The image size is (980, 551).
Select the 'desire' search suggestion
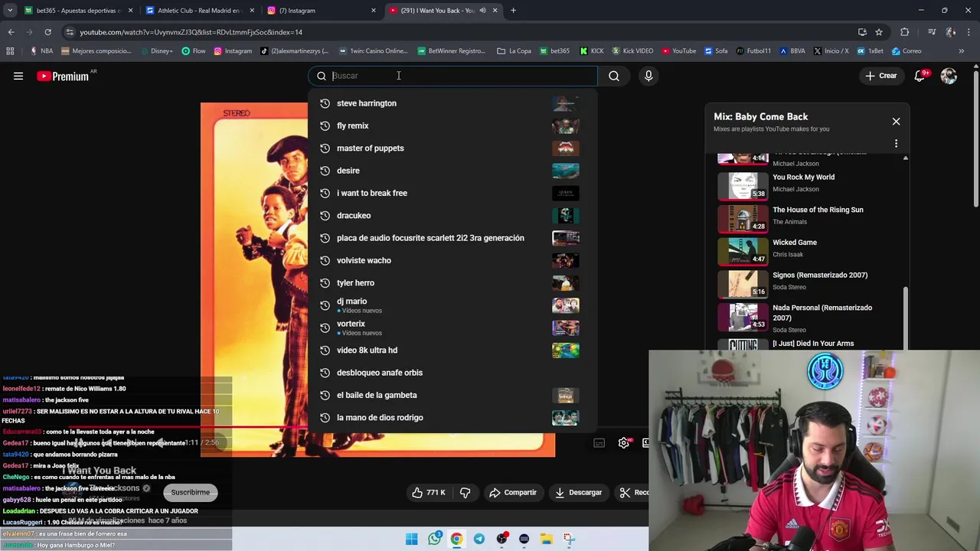[x=452, y=171]
